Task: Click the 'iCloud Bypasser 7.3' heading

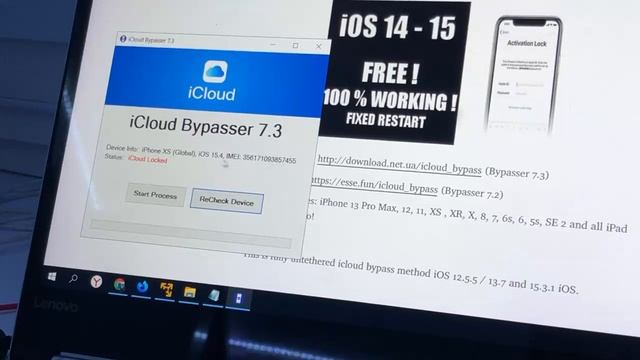Action: click(206, 127)
